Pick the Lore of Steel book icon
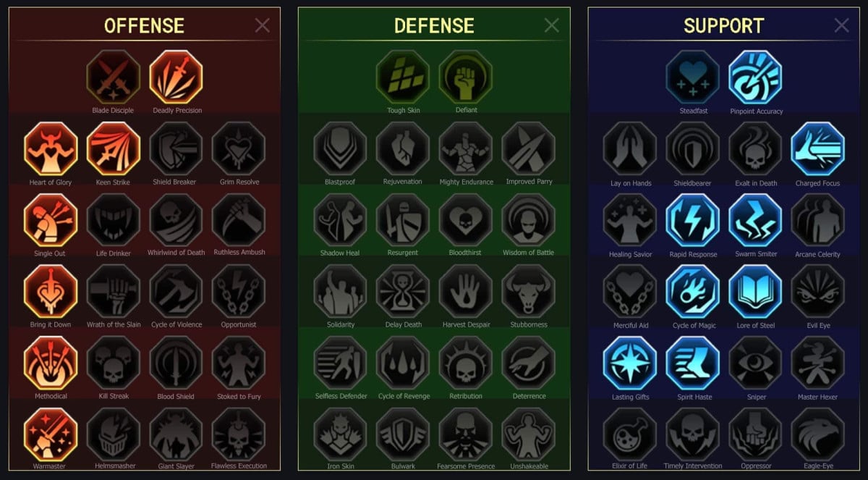Screen dimensions: 868x480 [755, 292]
